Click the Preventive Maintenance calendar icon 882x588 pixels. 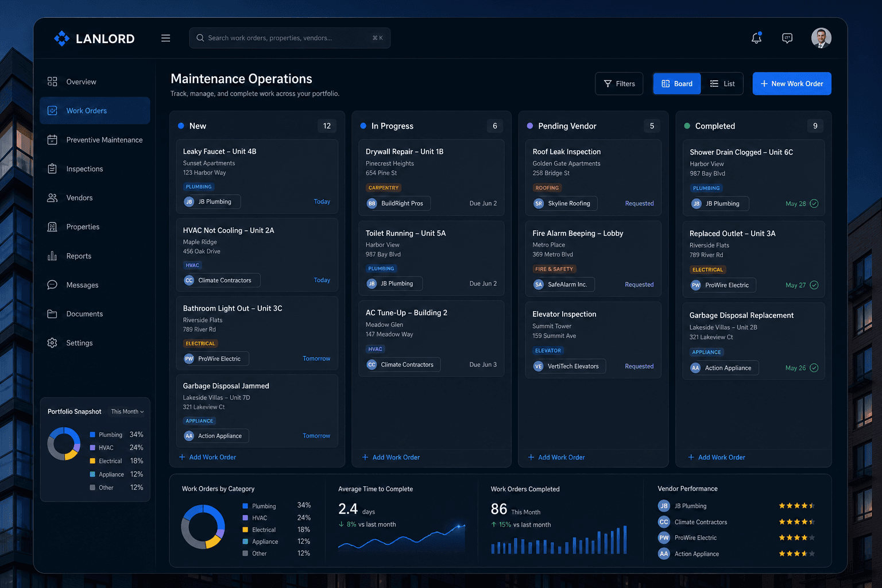52,140
